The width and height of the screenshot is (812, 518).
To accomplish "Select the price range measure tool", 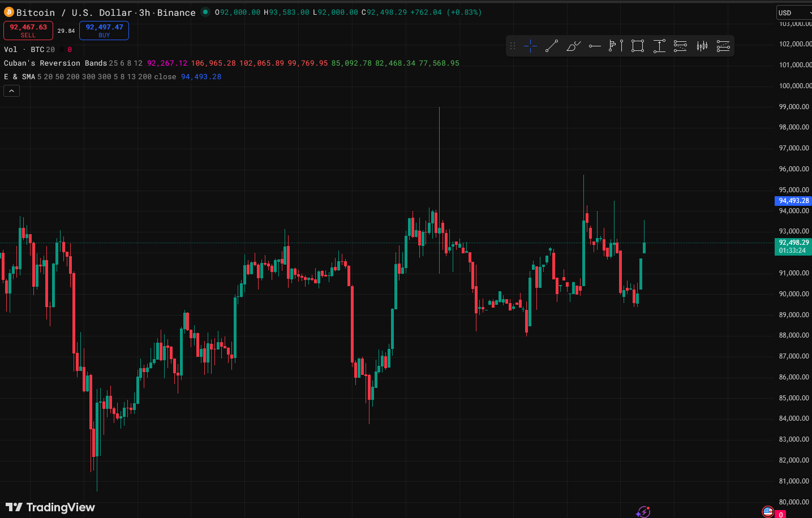I will click(x=659, y=46).
